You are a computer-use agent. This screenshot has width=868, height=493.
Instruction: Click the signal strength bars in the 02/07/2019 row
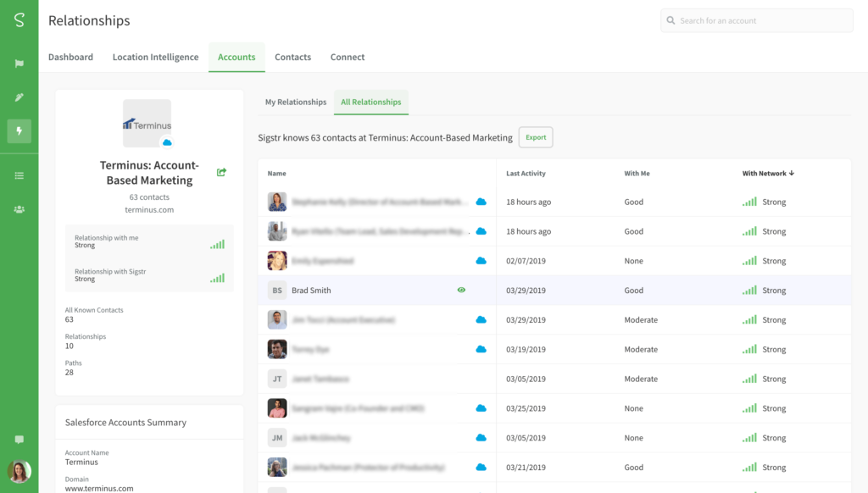pos(749,261)
